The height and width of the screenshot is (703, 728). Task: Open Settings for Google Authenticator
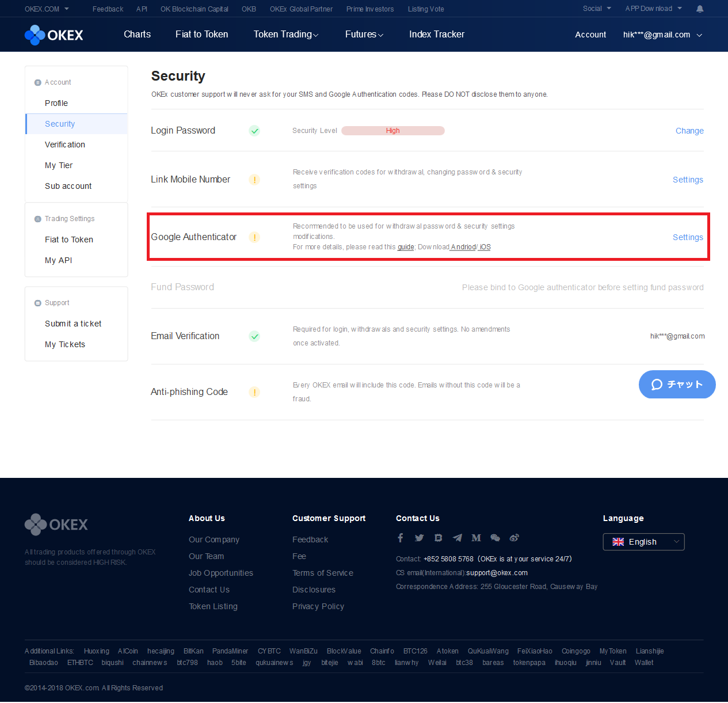click(x=688, y=237)
